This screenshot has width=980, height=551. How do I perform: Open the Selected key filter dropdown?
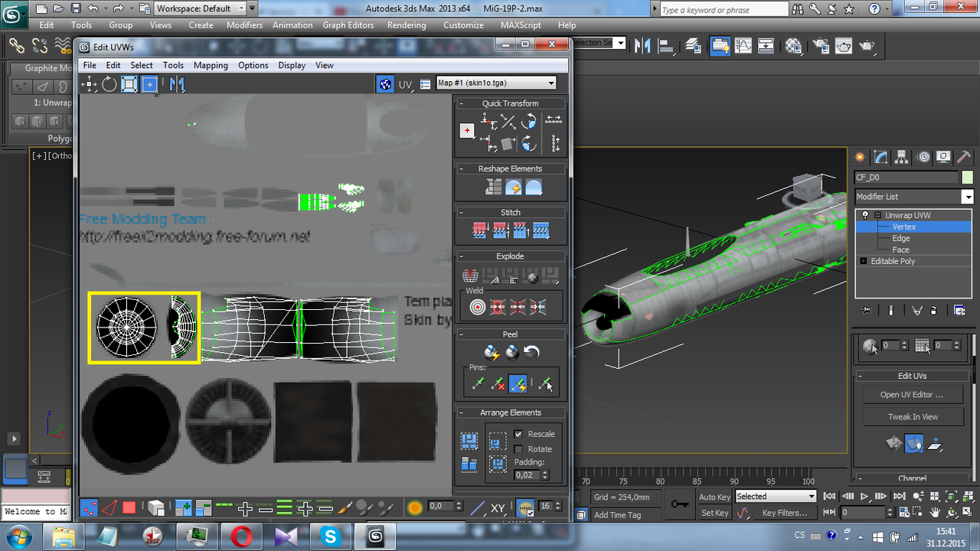click(812, 496)
